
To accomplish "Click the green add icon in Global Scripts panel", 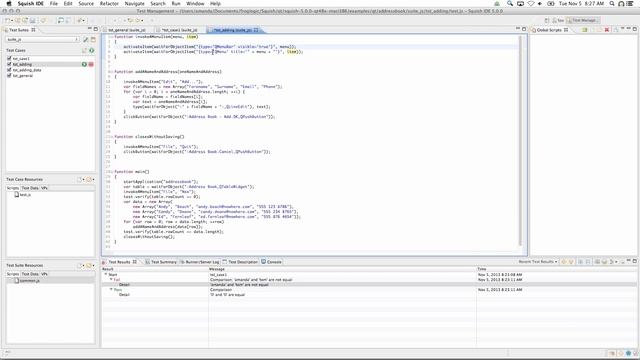I will point(584,30).
